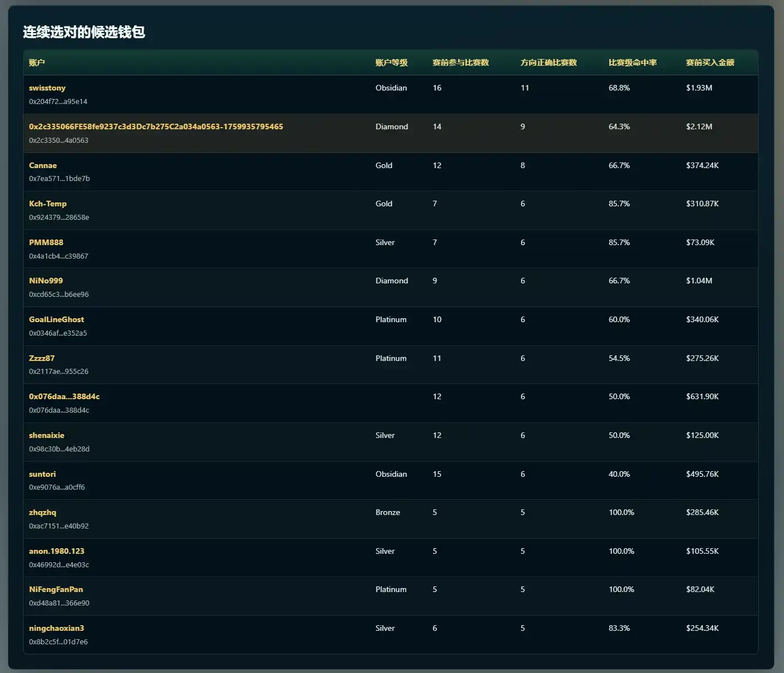Open the NiFengFanPan account
The width and height of the screenshot is (784, 673).
pyautogui.click(x=56, y=589)
